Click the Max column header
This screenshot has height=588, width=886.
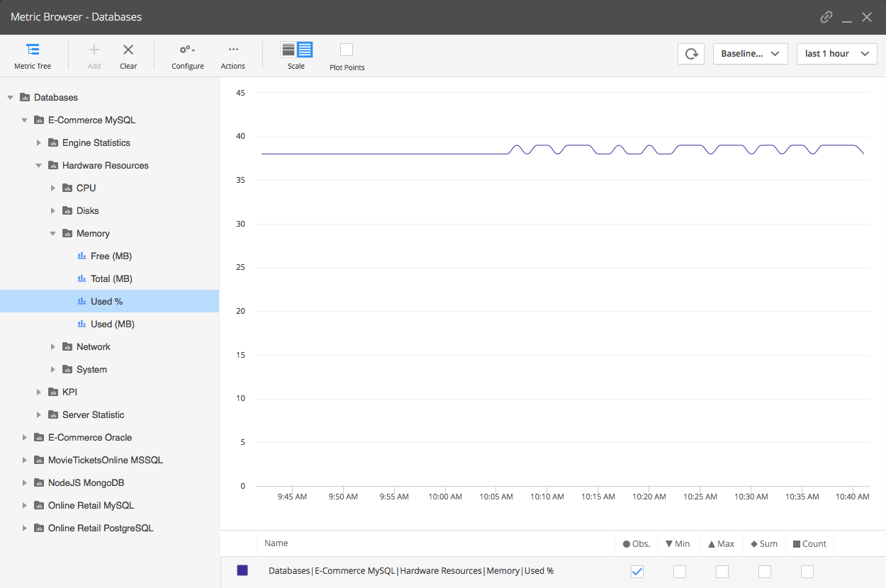coord(722,544)
